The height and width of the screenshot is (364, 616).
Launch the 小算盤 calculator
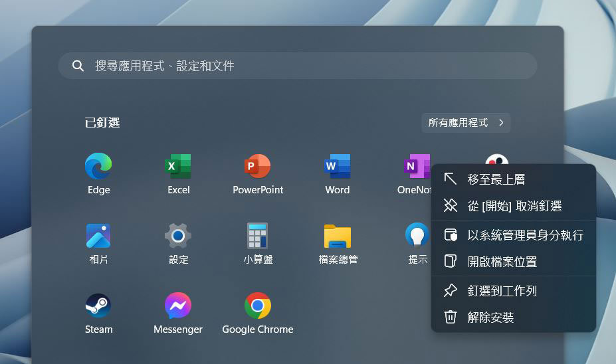[258, 243]
